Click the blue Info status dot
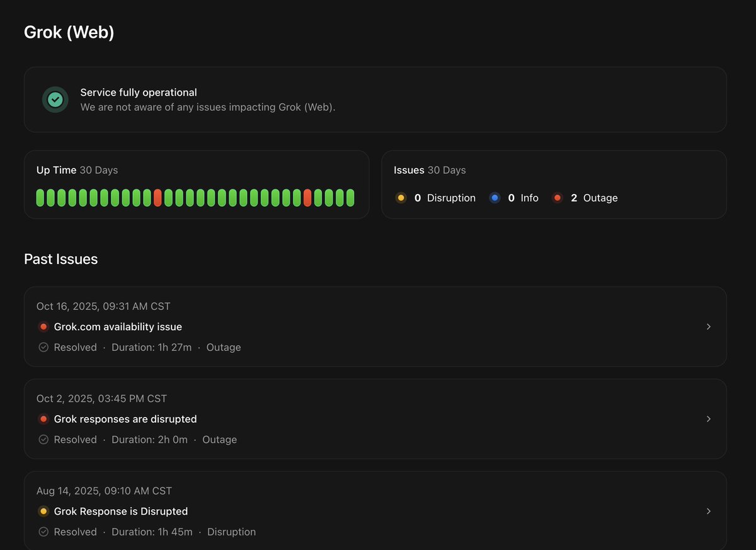The image size is (756, 550). (495, 198)
